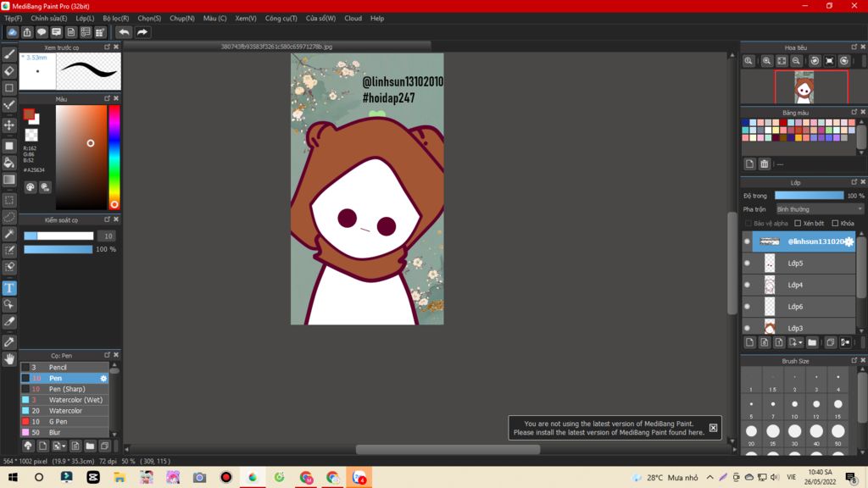Activate the Gradient tool
868x488 pixels.
(9, 180)
